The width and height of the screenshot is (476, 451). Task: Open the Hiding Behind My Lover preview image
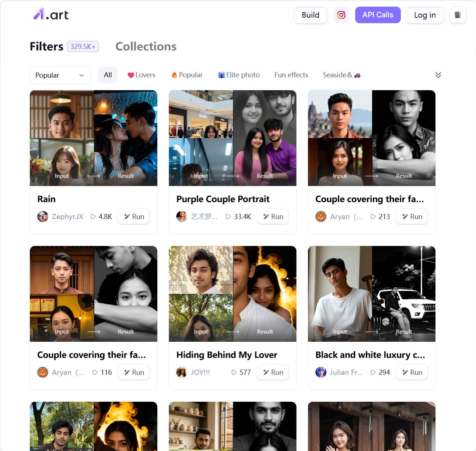[232, 294]
